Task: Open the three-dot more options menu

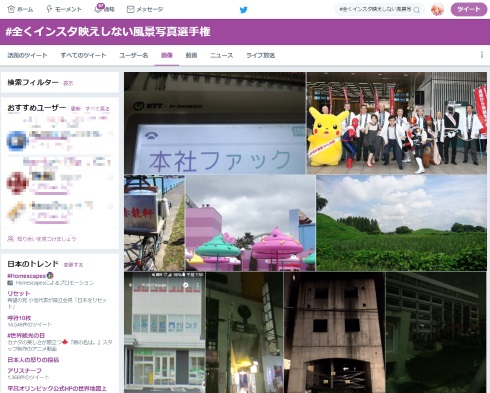Action: [x=482, y=55]
